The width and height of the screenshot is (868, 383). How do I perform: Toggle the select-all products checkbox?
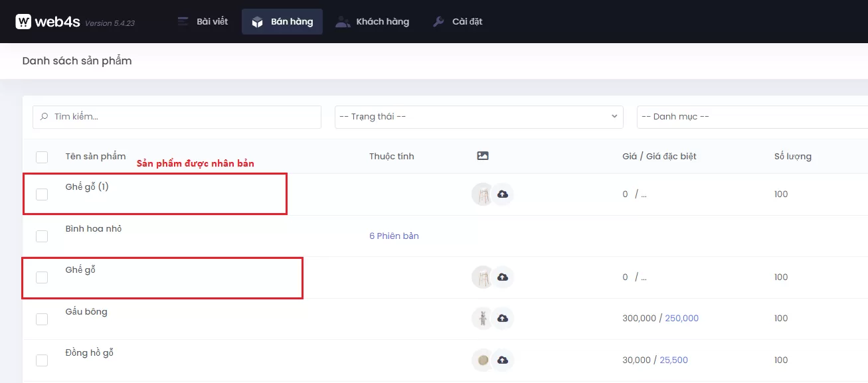[x=42, y=157]
